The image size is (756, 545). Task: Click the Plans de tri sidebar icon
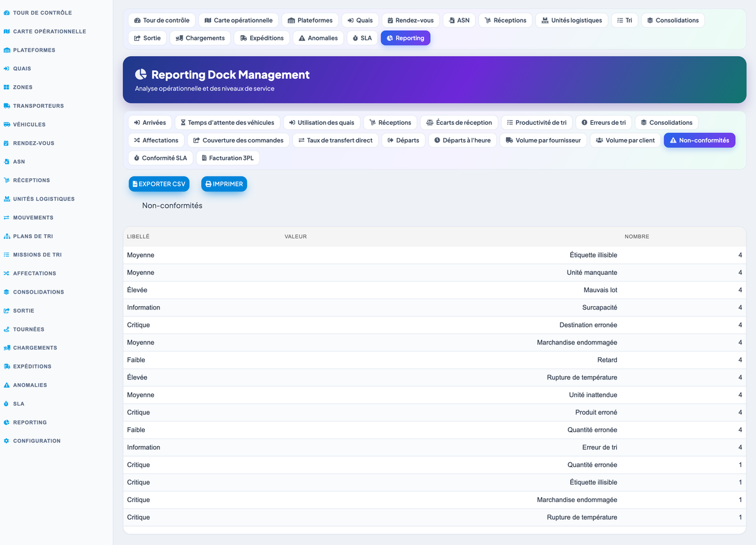coord(6,236)
